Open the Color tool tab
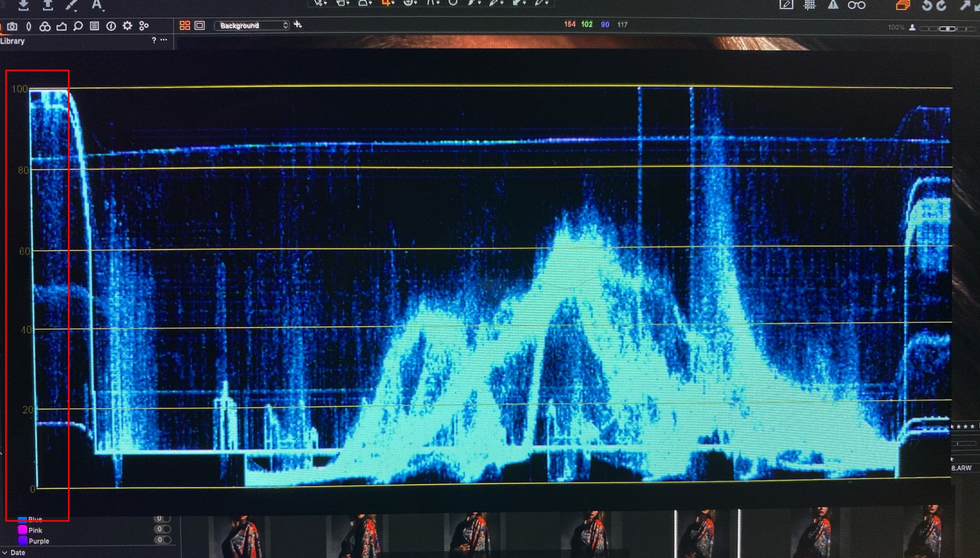The width and height of the screenshot is (980, 558). click(x=46, y=26)
